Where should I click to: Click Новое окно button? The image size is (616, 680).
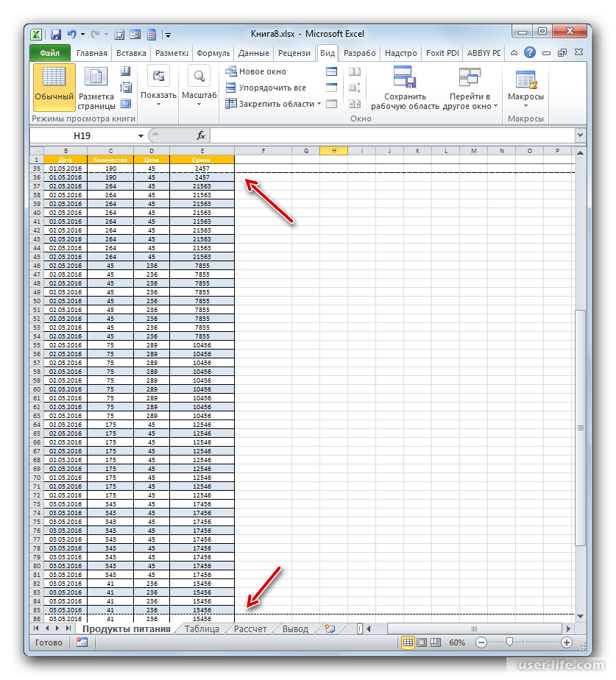click(x=256, y=71)
